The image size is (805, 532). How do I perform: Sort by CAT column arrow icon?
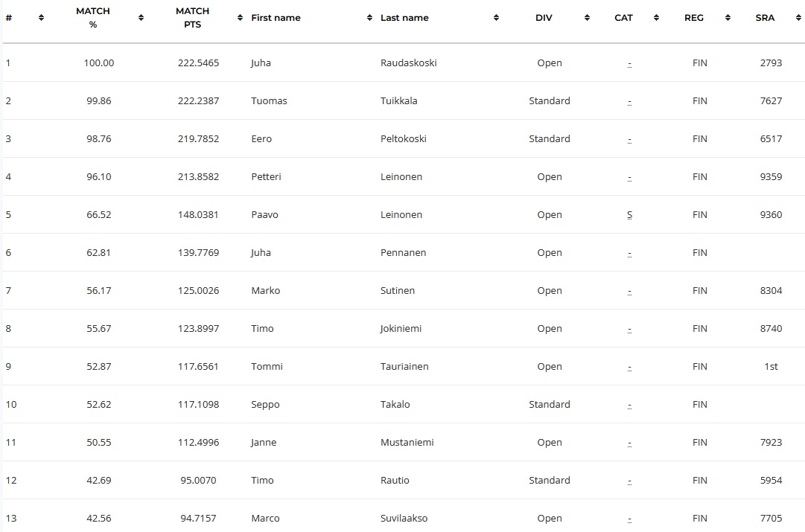tap(656, 17)
